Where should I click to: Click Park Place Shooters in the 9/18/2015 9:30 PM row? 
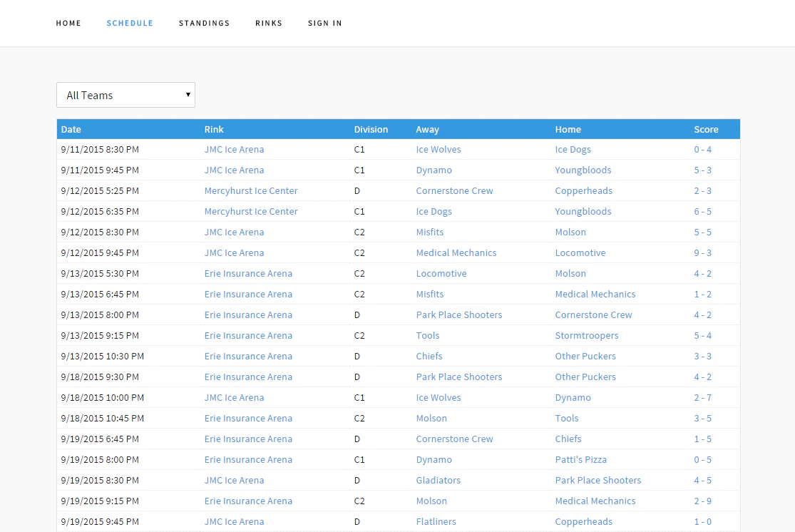[x=459, y=377]
